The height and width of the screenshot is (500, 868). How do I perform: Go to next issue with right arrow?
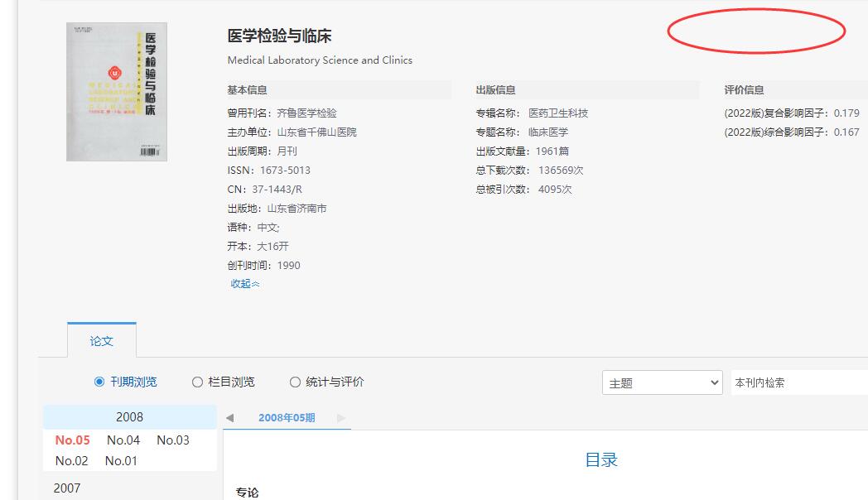coord(341,418)
